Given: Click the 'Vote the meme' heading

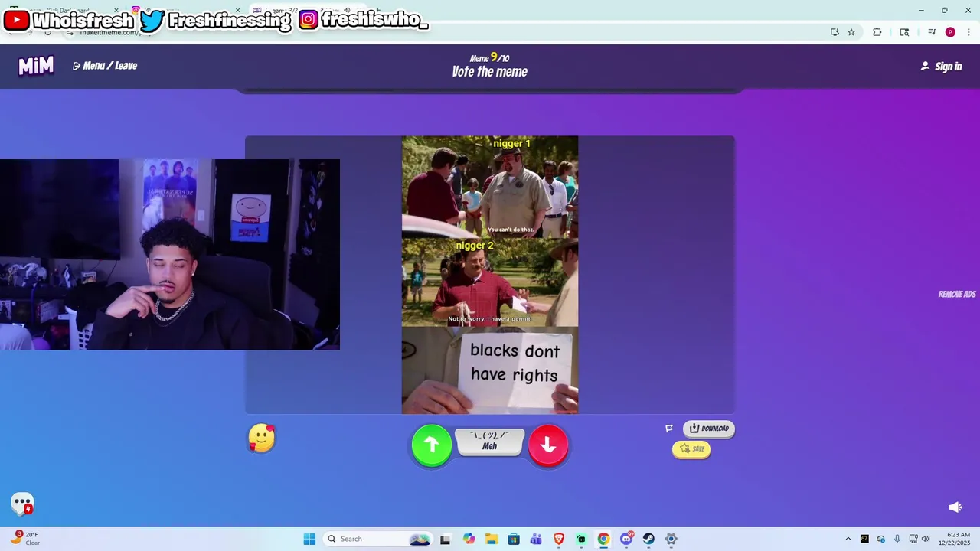Looking at the screenshot, I should (490, 72).
